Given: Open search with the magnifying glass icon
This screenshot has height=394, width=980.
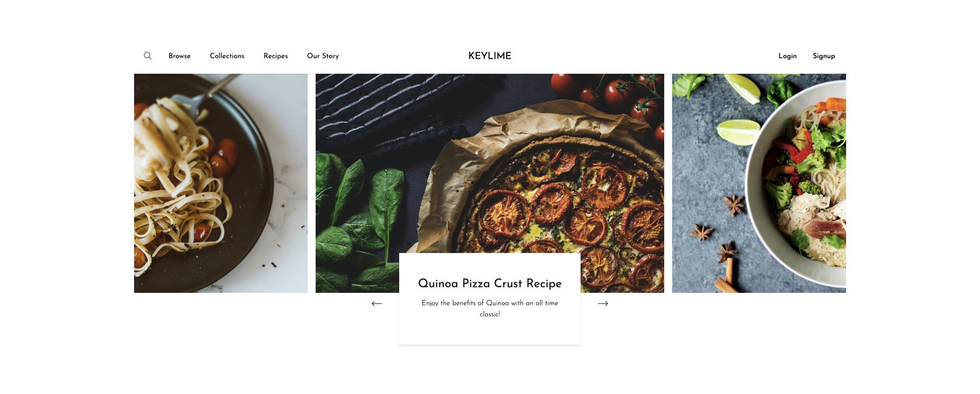Looking at the screenshot, I should 148,56.
